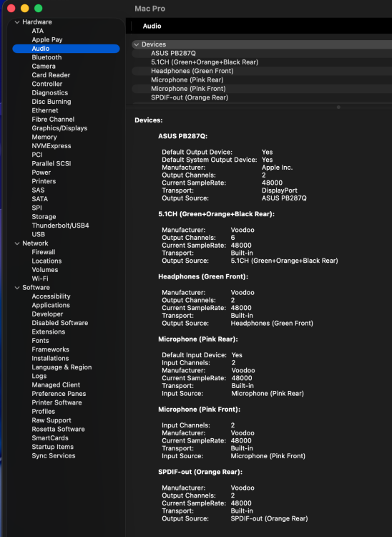This screenshot has height=537, width=392.
Task: Open Ethernet hardware info
Action: click(x=45, y=110)
